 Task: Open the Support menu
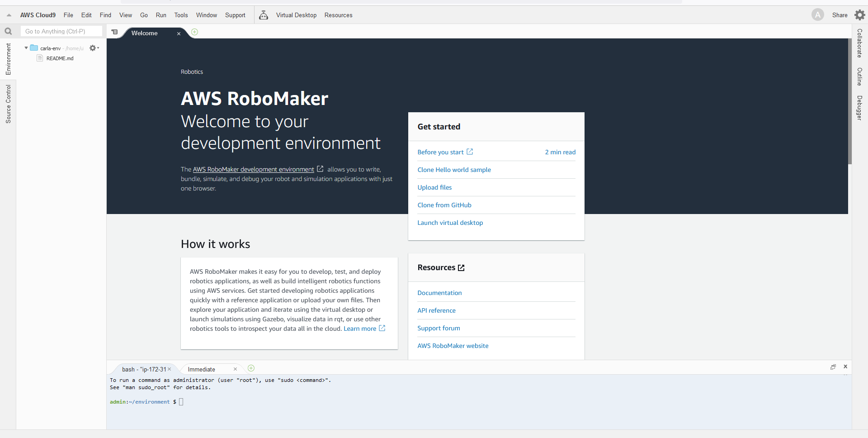coord(235,15)
